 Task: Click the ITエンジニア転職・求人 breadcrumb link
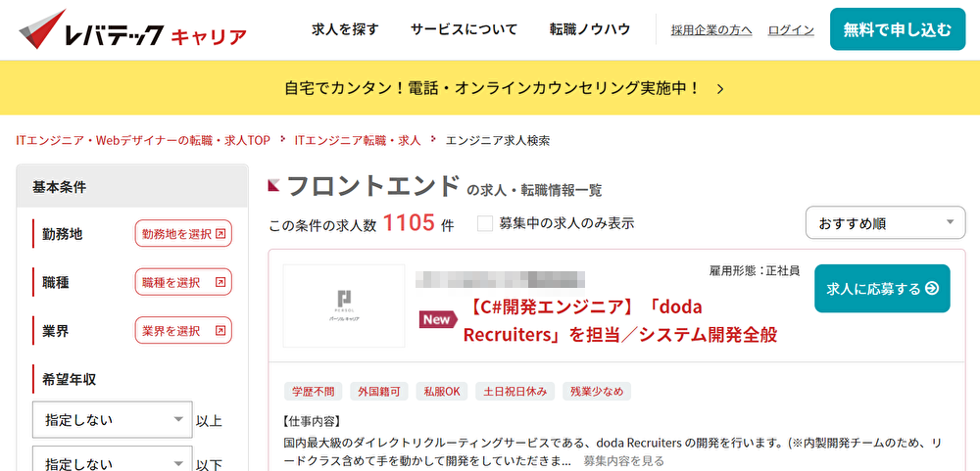click(358, 140)
